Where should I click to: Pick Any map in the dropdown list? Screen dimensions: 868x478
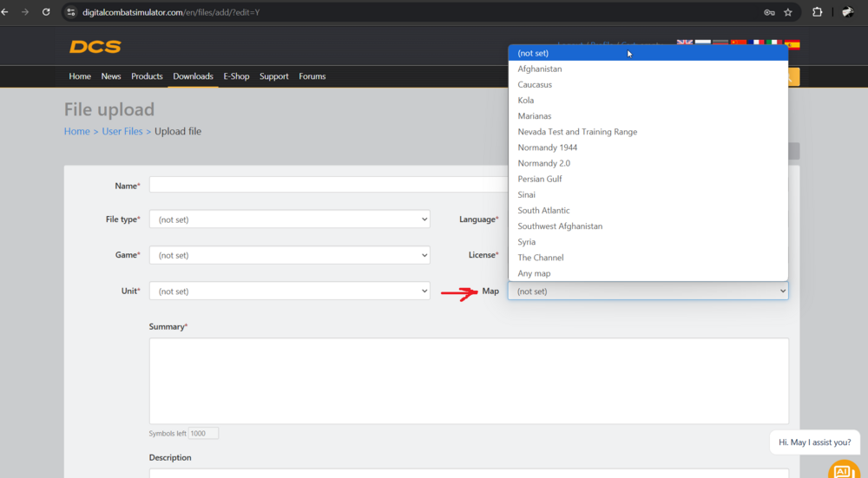click(x=534, y=273)
